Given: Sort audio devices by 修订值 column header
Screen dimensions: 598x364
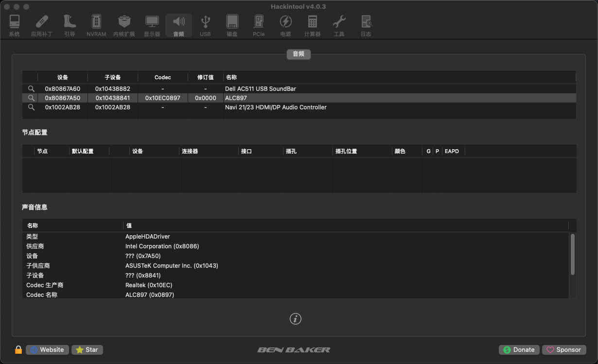Looking at the screenshot, I should pyautogui.click(x=206, y=77).
